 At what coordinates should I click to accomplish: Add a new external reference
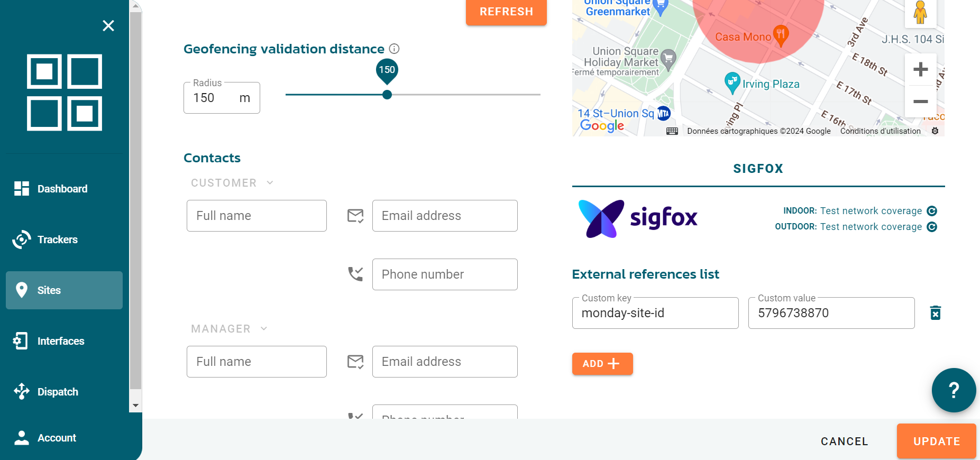(602, 364)
